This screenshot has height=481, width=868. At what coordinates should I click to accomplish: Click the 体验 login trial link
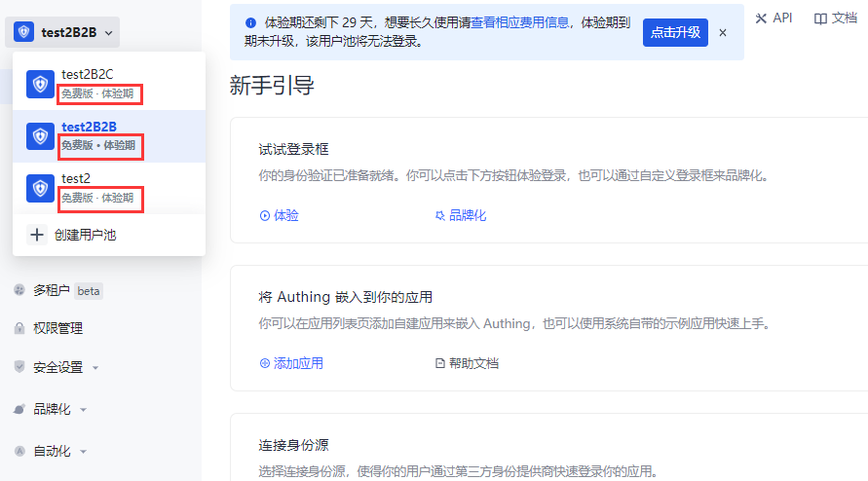click(x=280, y=215)
